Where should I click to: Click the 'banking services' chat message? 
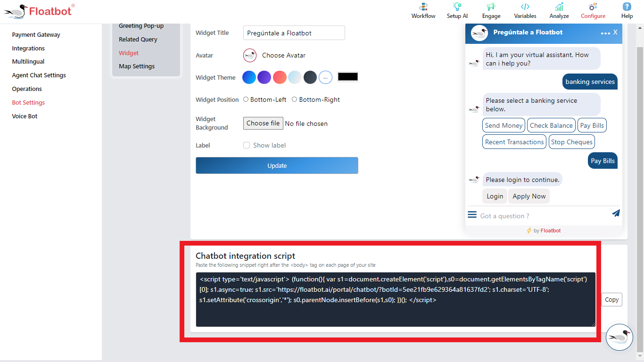pos(590,82)
